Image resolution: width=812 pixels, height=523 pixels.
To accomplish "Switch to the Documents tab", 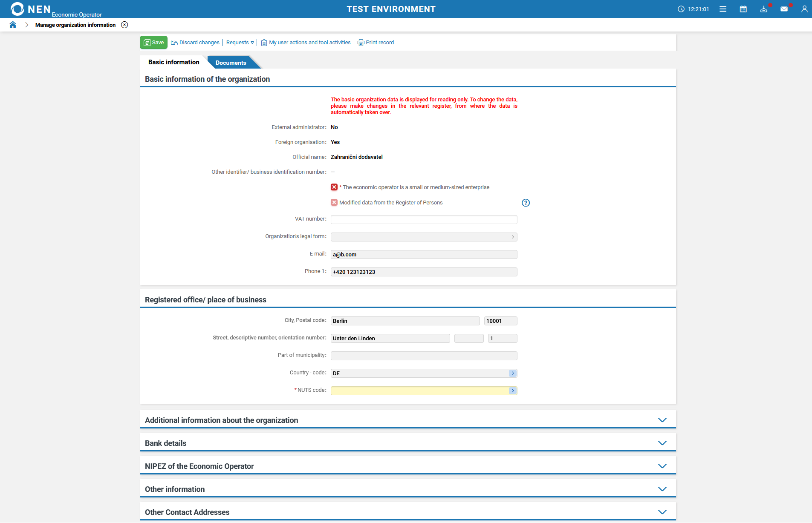I will (x=231, y=63).
